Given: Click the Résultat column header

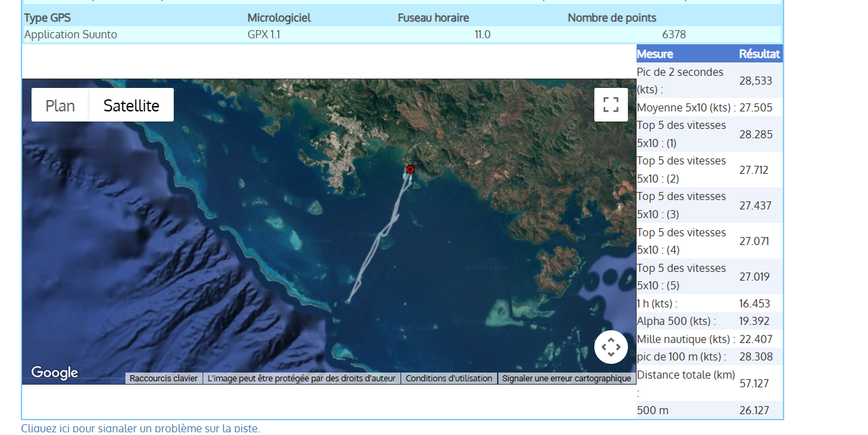Looking at the screenshot, I should click(x=759, y=54).
